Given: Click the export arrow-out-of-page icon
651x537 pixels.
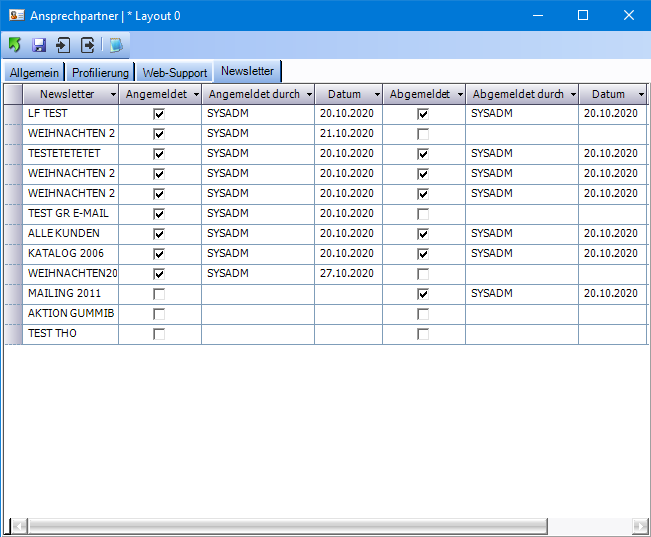Looking at the screenshot, I should pos(88,45).
